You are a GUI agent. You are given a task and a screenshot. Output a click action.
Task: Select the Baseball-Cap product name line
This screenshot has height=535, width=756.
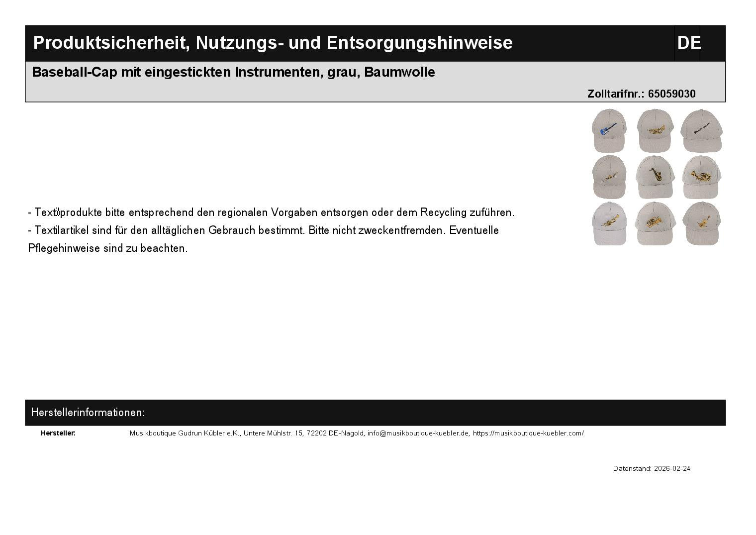coord(233,73)
